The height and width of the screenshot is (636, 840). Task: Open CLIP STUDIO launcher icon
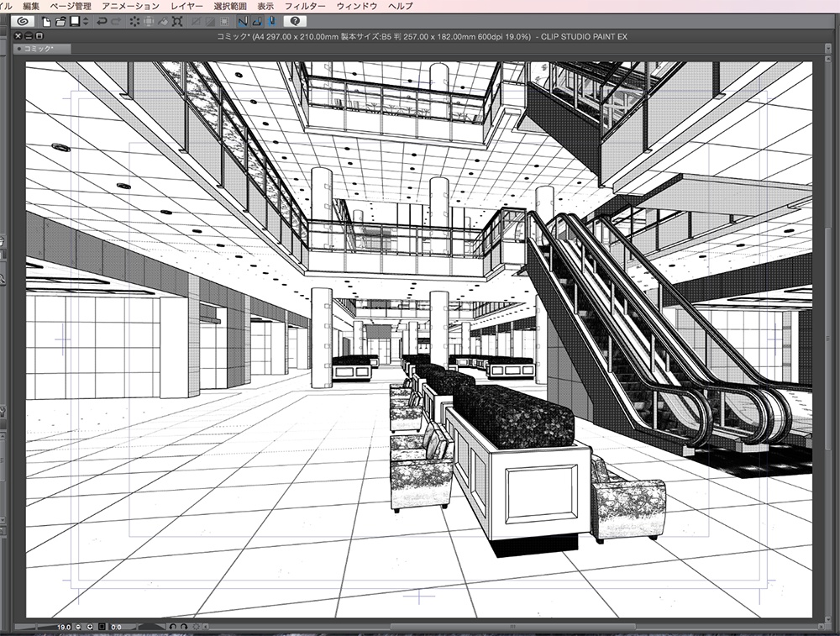pyautogui.click(x=23, y=22)
